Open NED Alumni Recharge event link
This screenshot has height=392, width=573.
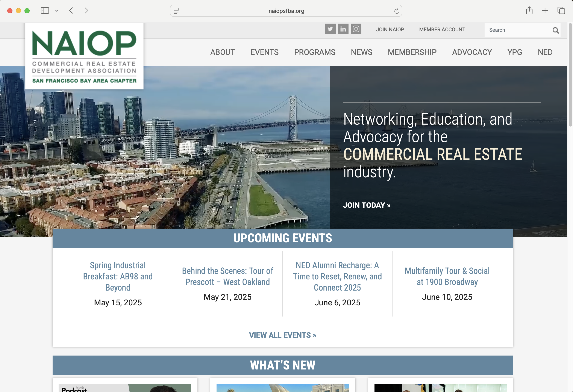point(337,276)
